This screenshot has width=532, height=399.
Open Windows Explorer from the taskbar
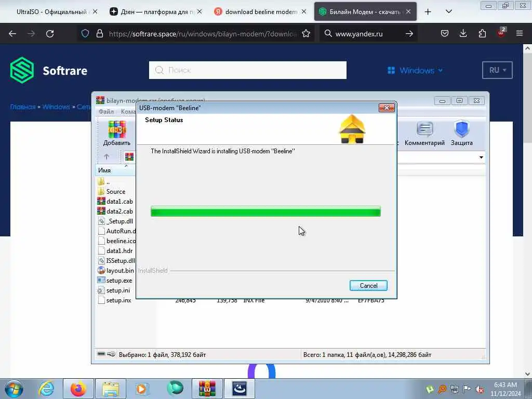click(x=110, y=389)
